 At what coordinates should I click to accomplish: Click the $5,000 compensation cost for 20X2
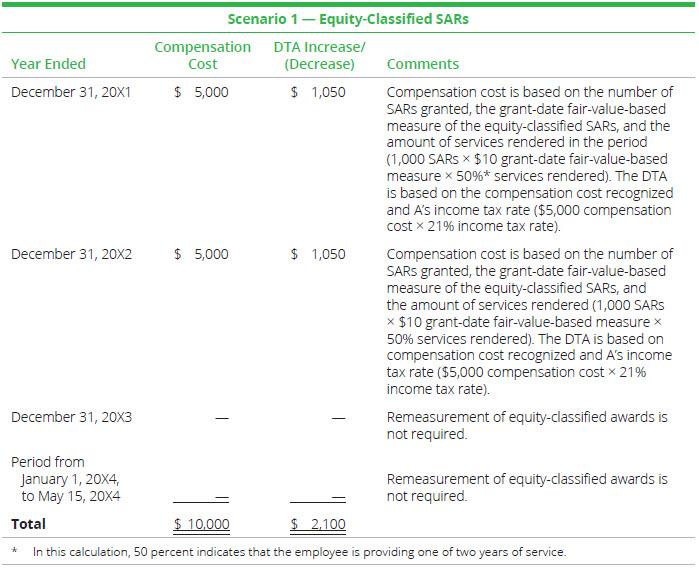pos(201,254)
